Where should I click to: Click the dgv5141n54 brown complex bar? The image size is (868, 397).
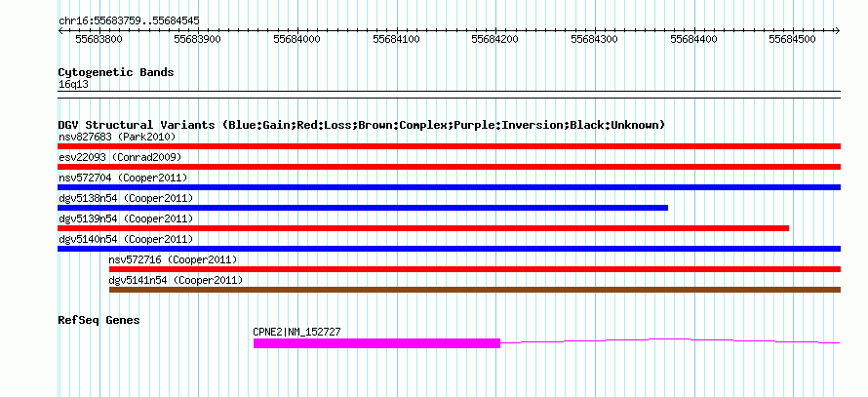[475, 290]
